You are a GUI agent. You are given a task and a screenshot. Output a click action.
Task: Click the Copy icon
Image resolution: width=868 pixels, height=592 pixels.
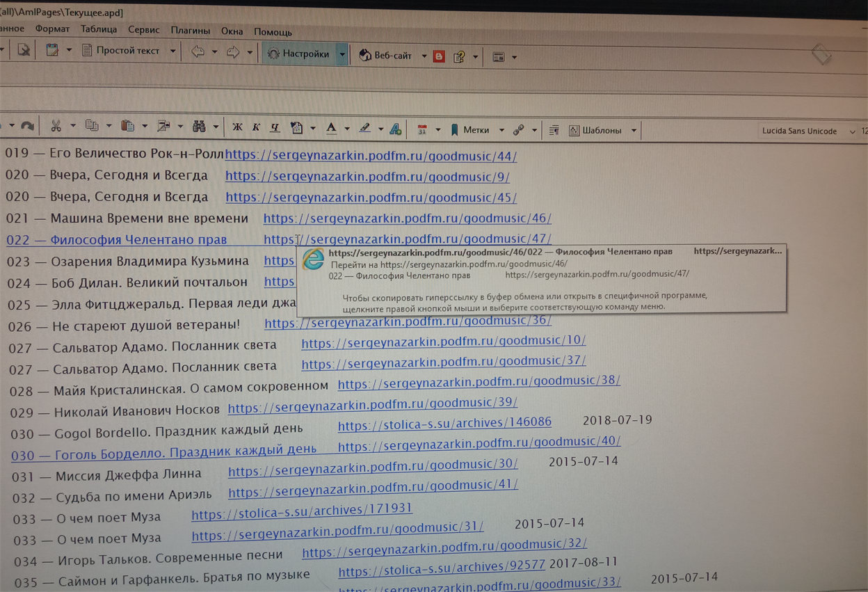(91, 126)
